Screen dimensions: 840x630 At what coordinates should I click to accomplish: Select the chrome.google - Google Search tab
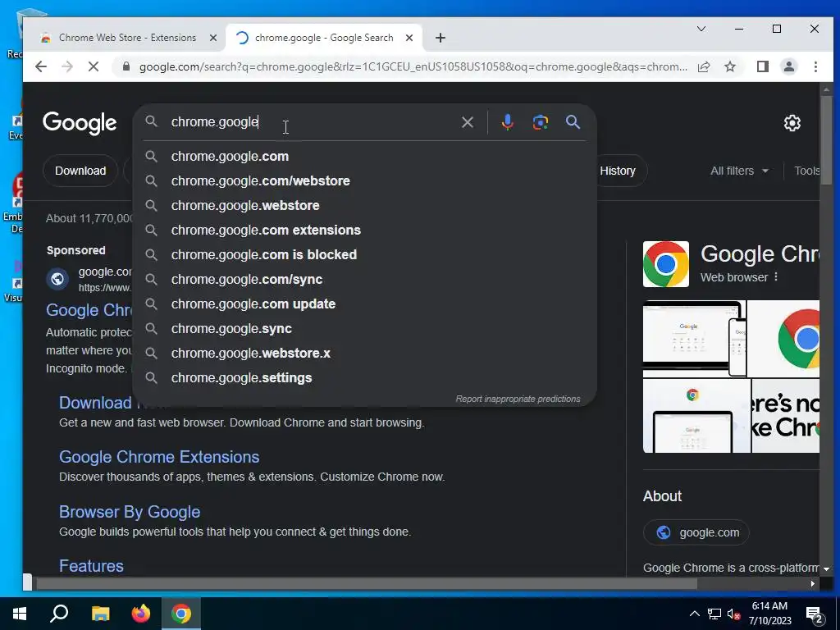tap(323, 38)
